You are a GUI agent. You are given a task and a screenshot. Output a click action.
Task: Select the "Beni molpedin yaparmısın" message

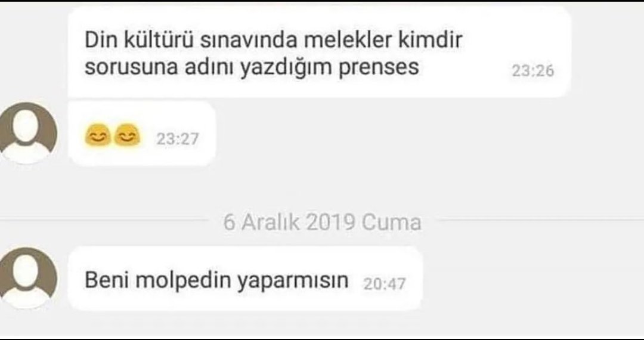245,279
